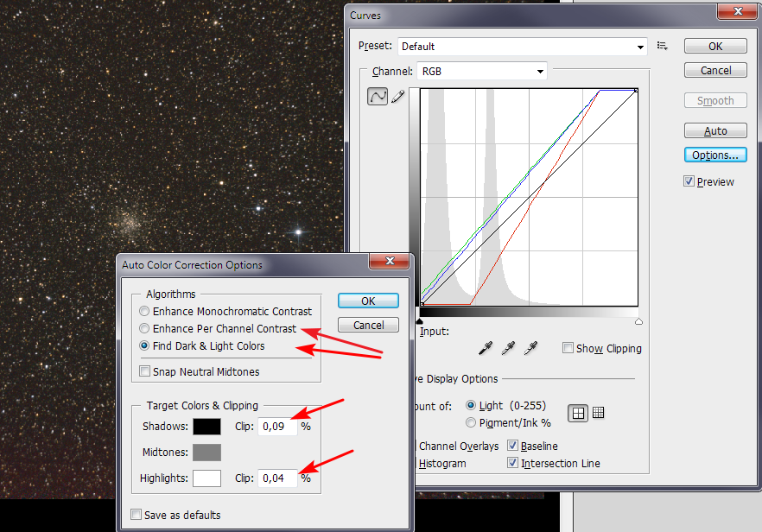Click the Shadows target color swatch
762x532 pixels.
click(x=206, y=427)
